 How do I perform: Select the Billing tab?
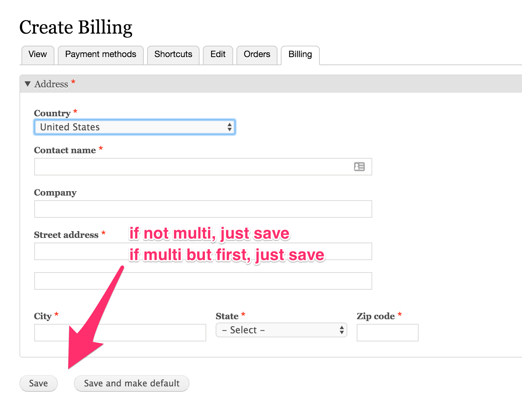pyautogui.click(x=300, y=54)
